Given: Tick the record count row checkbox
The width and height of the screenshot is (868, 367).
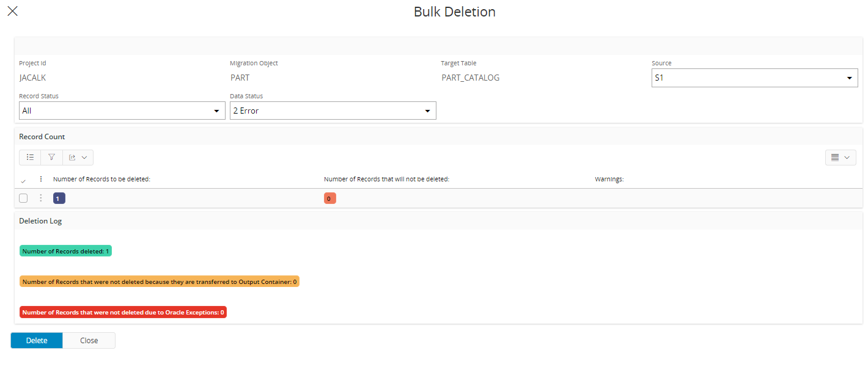Looking at the screenshot, I should [23, 198].
